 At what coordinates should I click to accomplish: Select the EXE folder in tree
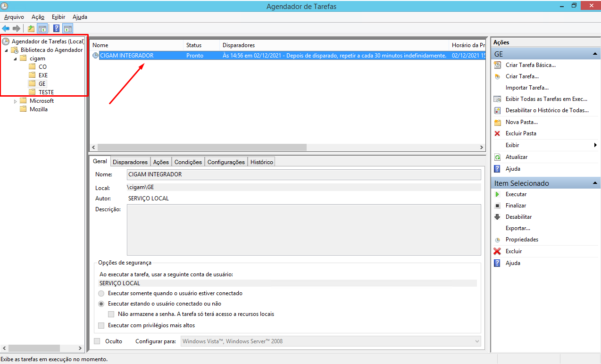point(43,75)
